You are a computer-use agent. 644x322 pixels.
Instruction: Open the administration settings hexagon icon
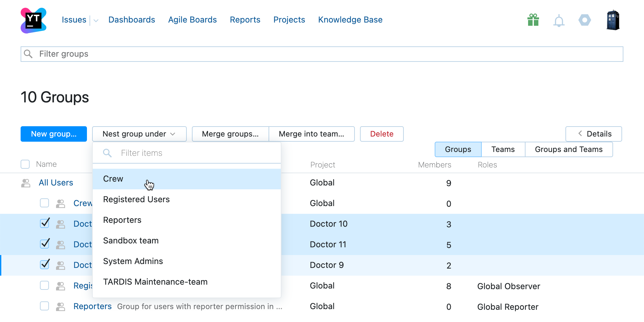pyautogui.click(x=584, y=20)
